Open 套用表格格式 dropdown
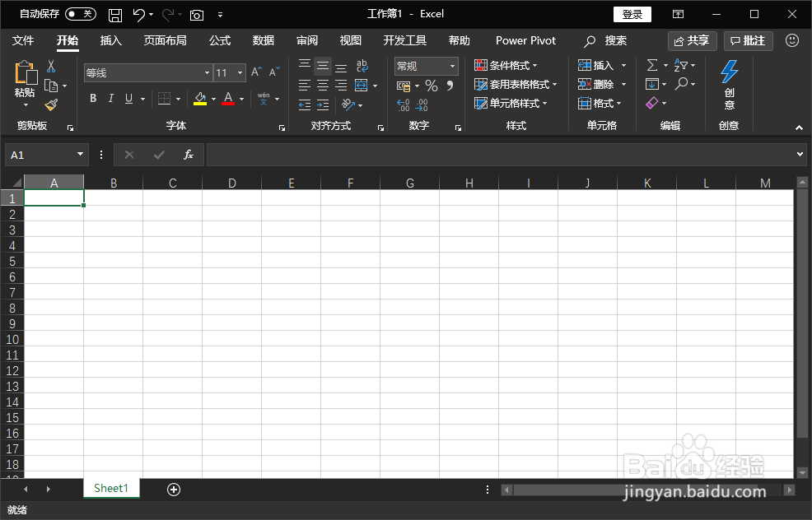 click(516, 85)
